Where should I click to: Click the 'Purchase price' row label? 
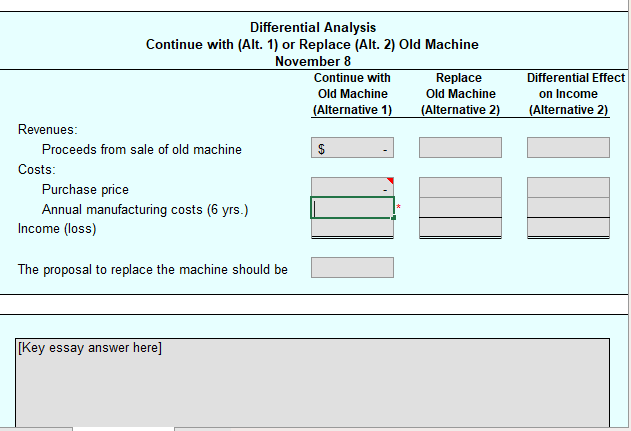point(85,190)
